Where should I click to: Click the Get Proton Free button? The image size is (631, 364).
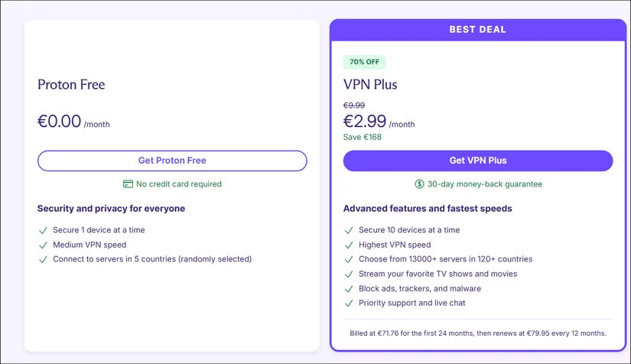point(172,161)
